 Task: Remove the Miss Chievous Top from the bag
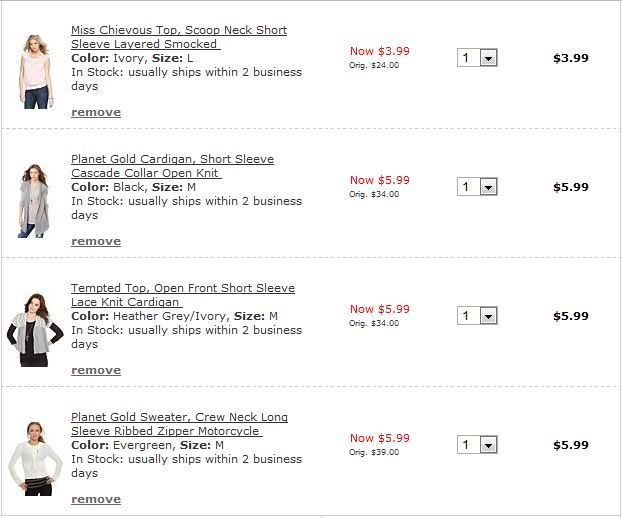[x=96, y=112]
